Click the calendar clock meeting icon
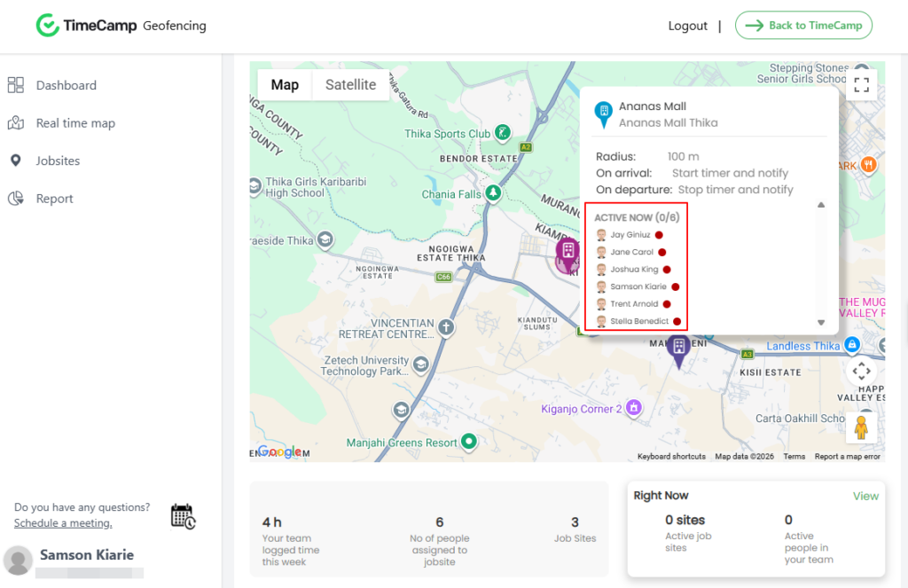This screenshot has width=908, height=588. pos(183,516)
